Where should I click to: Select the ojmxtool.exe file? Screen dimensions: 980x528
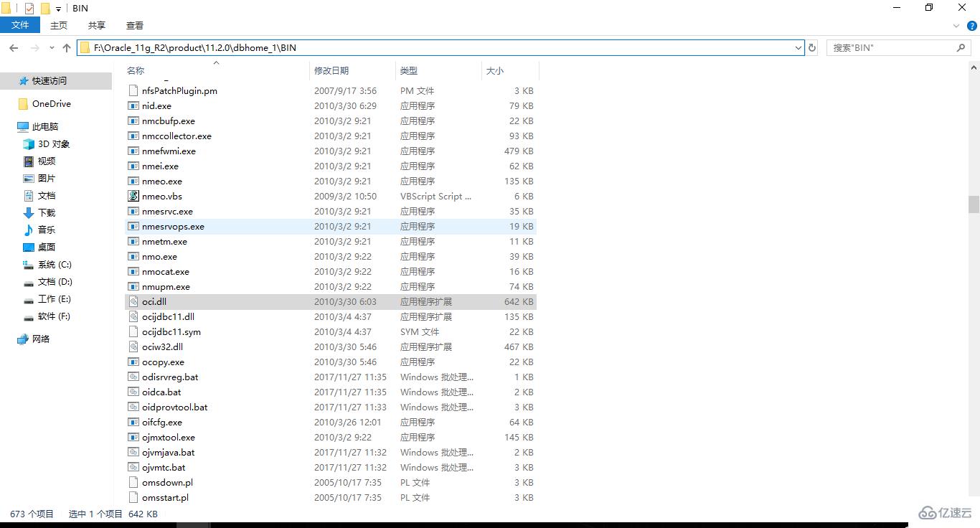(331, 437)
